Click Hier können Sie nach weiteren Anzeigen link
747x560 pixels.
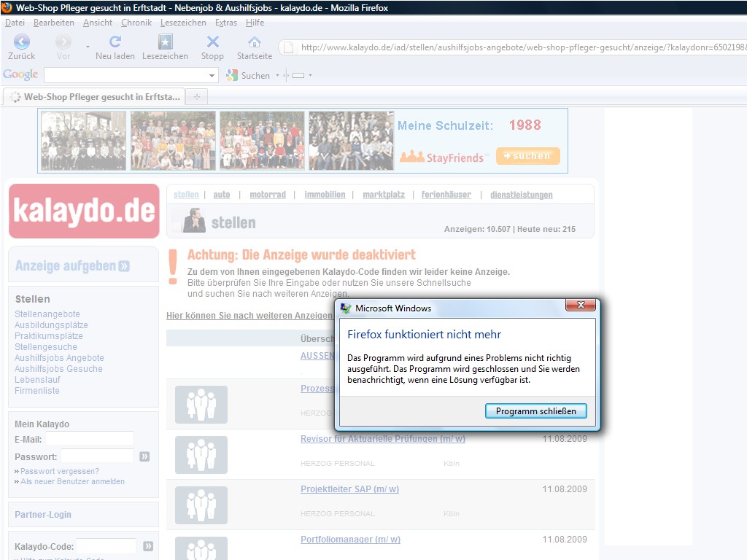[250, 315]
